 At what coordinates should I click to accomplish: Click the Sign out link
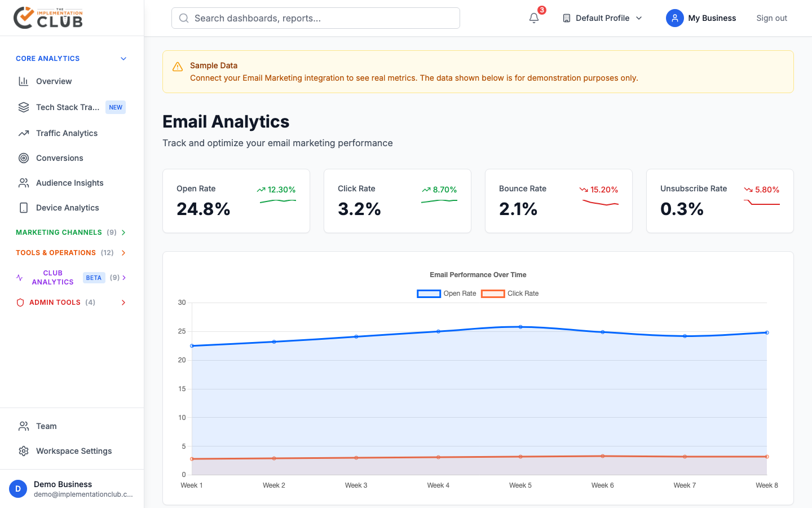[x=771, y=17]
